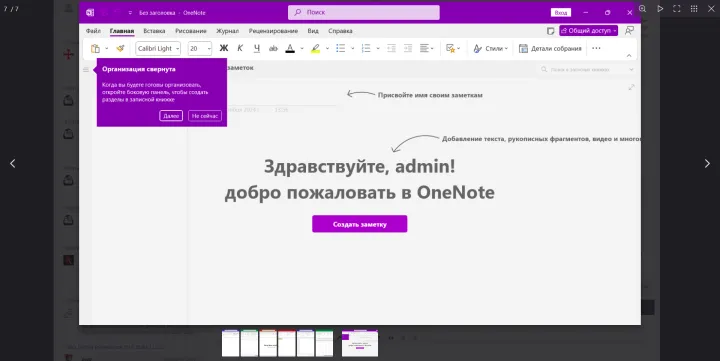Apply the black font color
This screenshot has width=720, height=361.
click(x=290, y=48)
